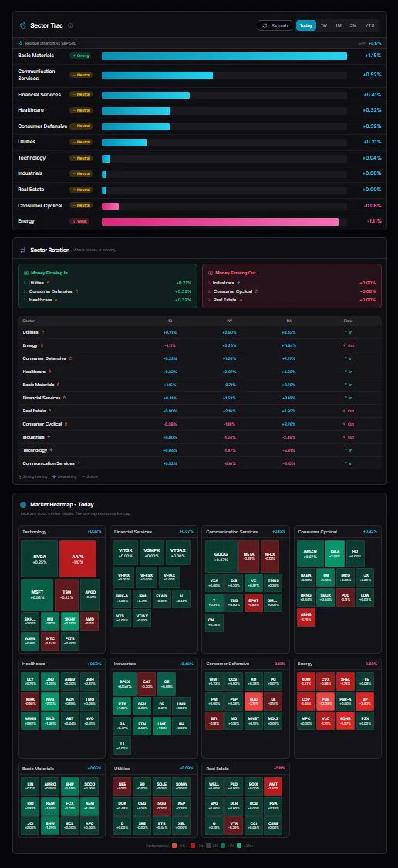Viewport: 398px width, 868px height.
Task: Click strengthening icon in Energy table row
Action: tap(42, 345)
